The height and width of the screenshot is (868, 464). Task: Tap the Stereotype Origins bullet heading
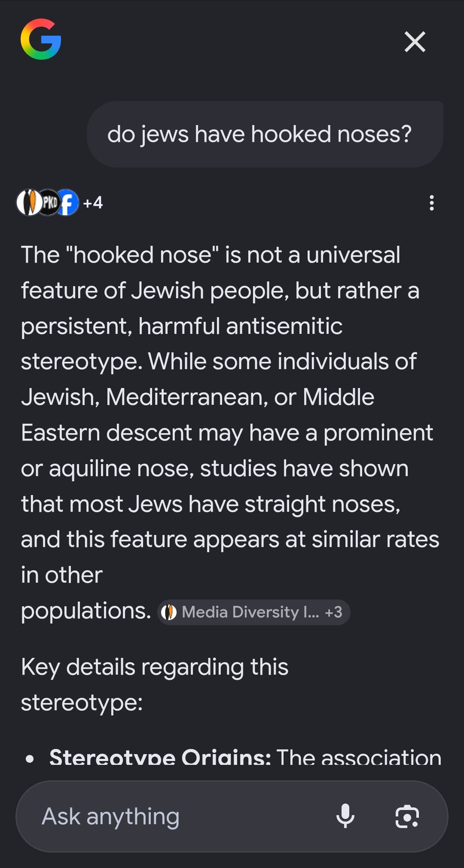point(160,757)
